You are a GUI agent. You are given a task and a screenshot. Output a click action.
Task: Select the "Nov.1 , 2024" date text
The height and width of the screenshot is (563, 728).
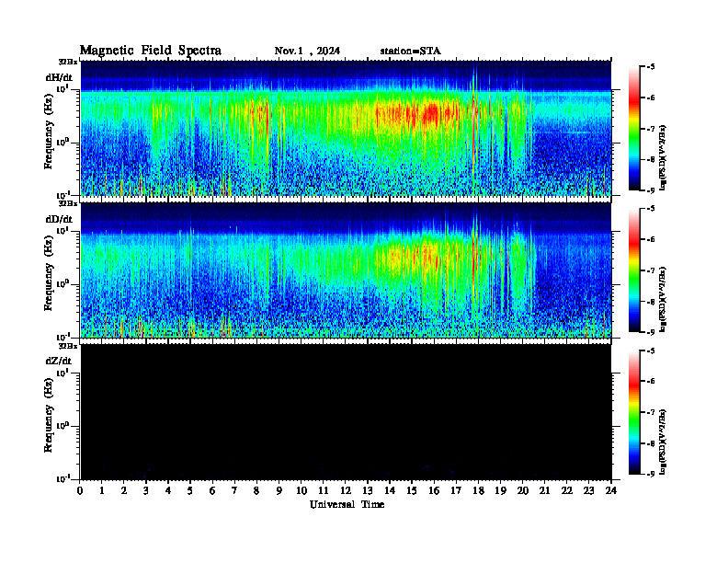click(x=307, y=52)
